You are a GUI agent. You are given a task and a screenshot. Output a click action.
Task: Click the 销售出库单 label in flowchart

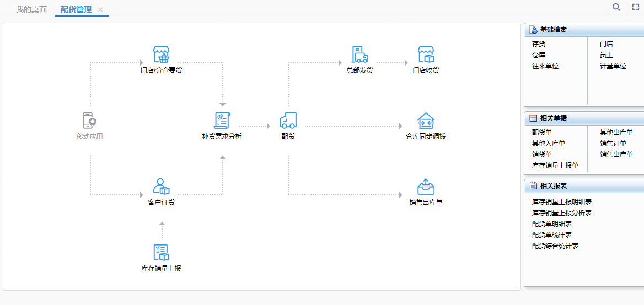click(426, 203)
